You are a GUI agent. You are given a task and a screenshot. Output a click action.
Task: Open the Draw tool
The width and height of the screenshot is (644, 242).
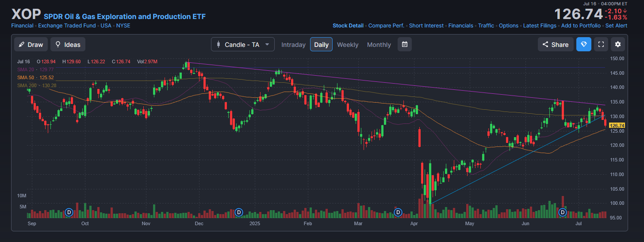point(31,44)
